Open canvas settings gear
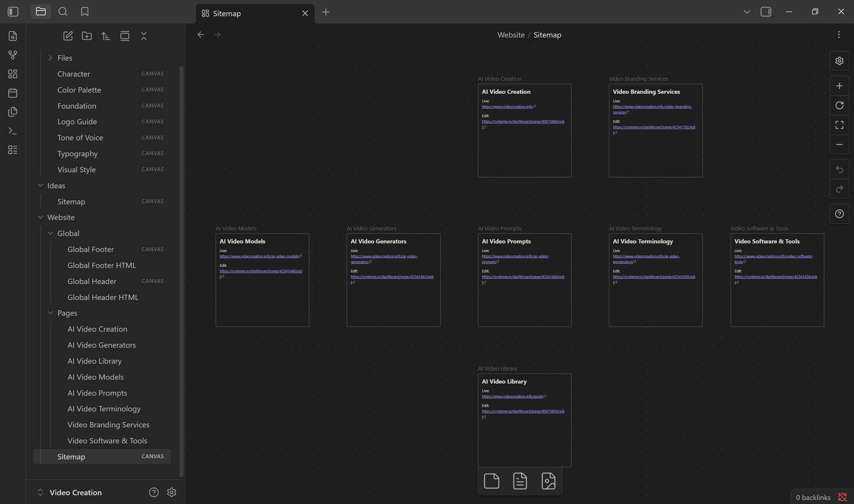Image resolution: width=854 pixels, height=504 pixels. 839,61
